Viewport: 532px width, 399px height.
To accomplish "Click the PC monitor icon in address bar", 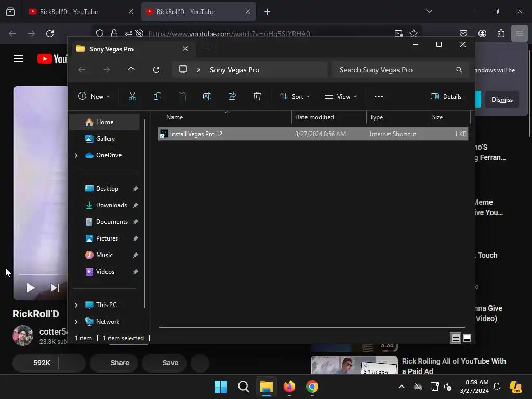I will point(183,70).
